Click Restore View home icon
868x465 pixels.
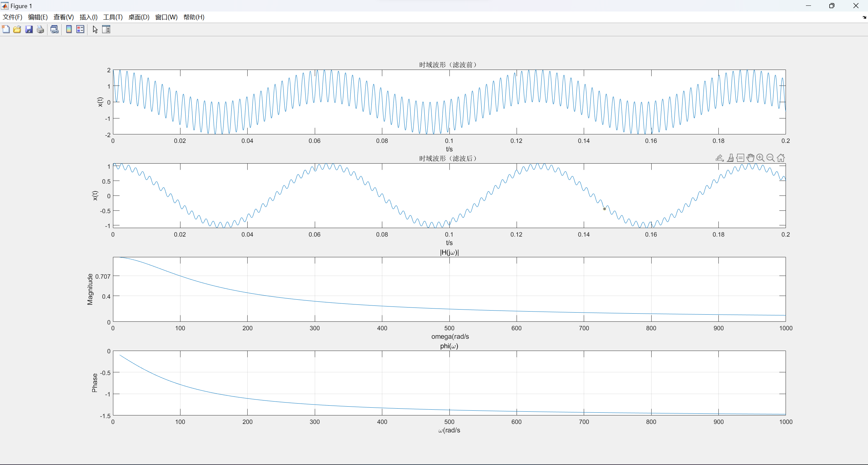pos(781,158)
